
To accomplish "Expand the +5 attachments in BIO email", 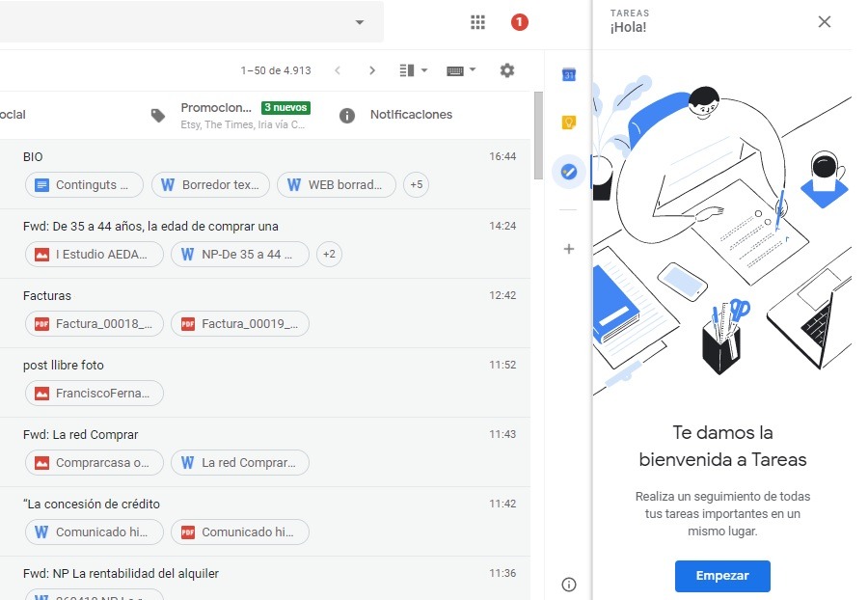I will 416,185.
